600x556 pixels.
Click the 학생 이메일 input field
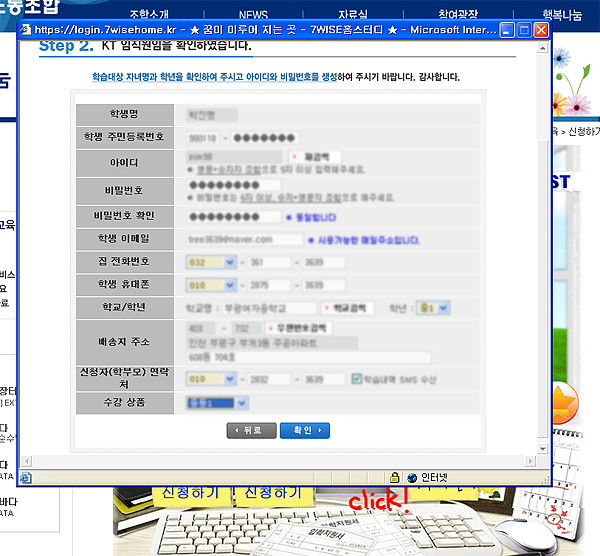tap(243, 240)
